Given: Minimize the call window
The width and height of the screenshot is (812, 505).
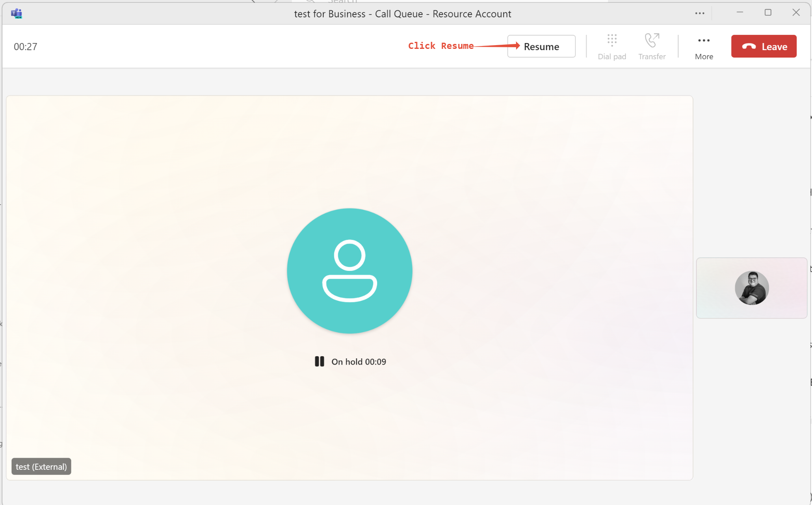Looking at the screenshot, I should pyautogui.click(x=740, y=12).
